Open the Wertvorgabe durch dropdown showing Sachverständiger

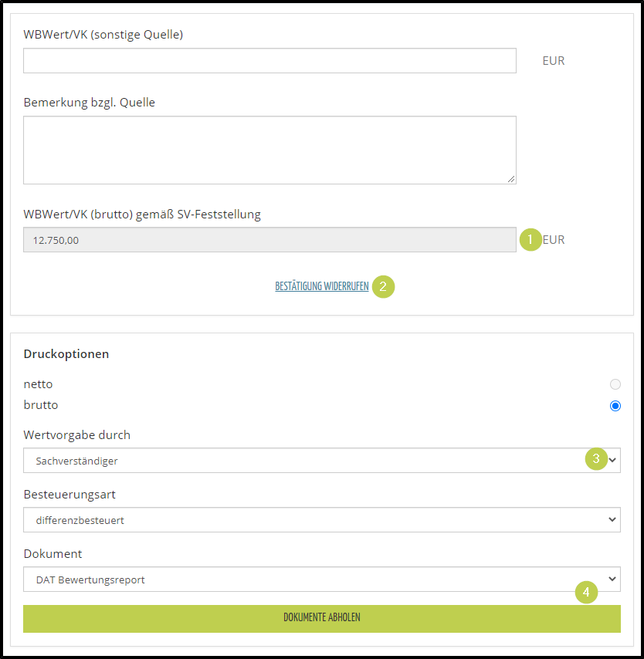coord(309,461)
